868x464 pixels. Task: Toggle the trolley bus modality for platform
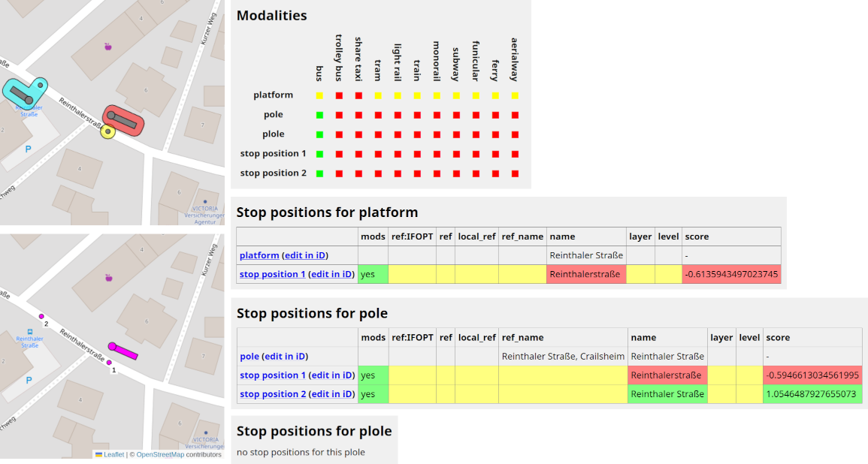point(337,95)
